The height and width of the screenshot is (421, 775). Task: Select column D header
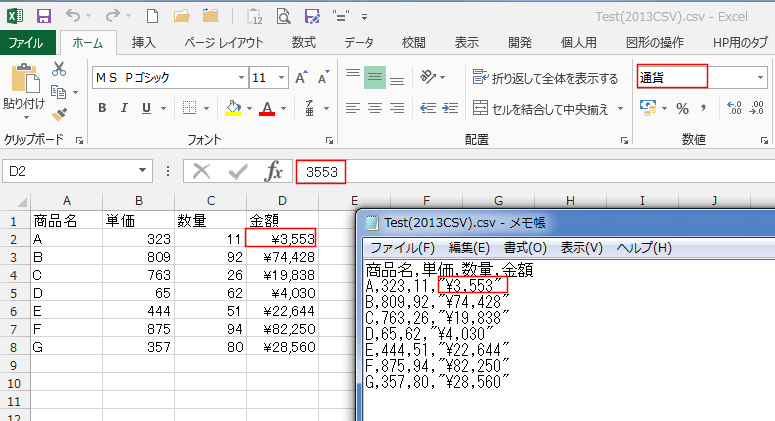click(x=282, y=201)
